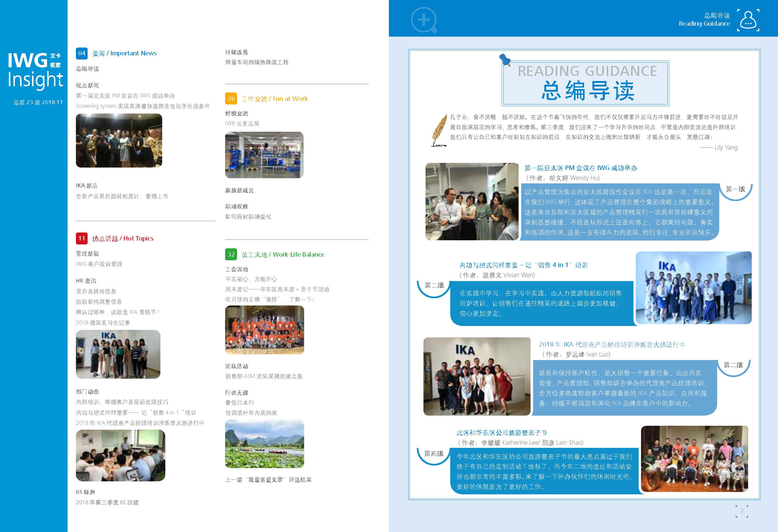Click author line 胡文婷 Wendy Hu
Image resolution: width=778 pixels, height=532 pixels.
point(563,178)
